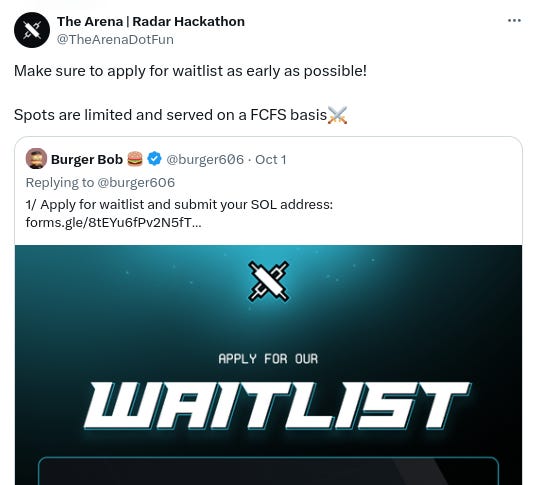Open the @burger606 mention after Replying to

136,183
